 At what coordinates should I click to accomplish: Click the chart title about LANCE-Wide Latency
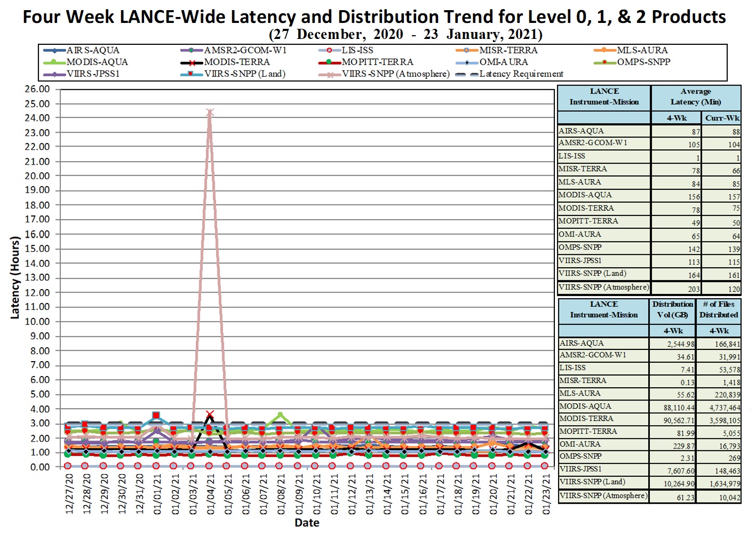click(x=374, y=17)
